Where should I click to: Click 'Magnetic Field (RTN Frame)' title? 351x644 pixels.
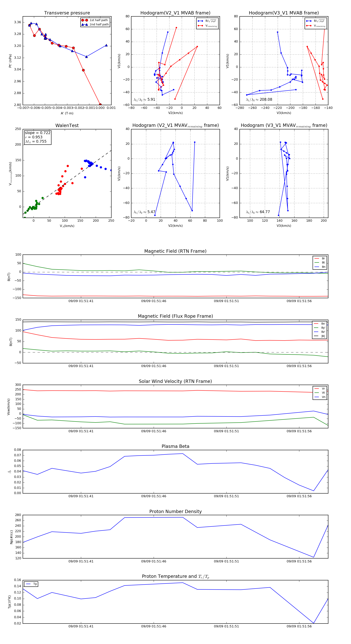175,251
